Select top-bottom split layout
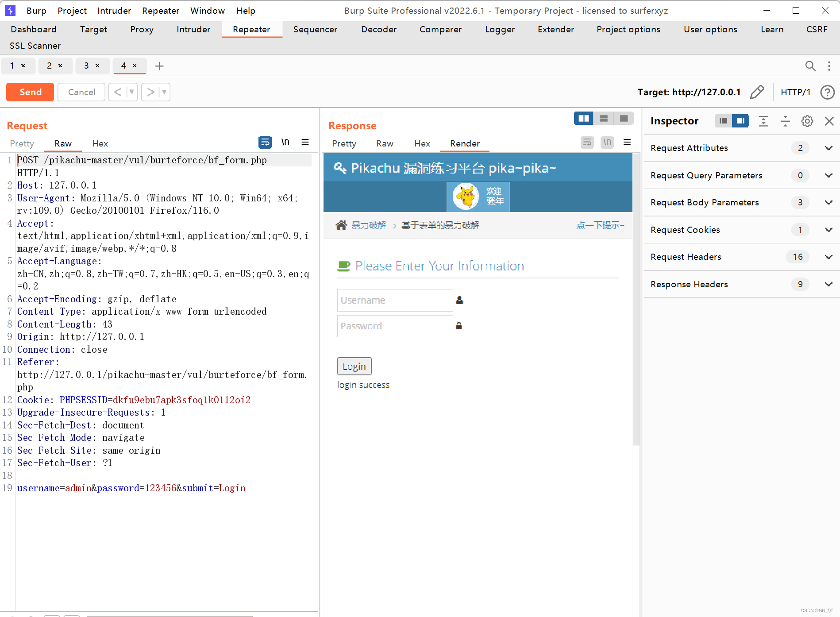The height and width of the screenshot is (617, 840). click(x=604, y=118)
